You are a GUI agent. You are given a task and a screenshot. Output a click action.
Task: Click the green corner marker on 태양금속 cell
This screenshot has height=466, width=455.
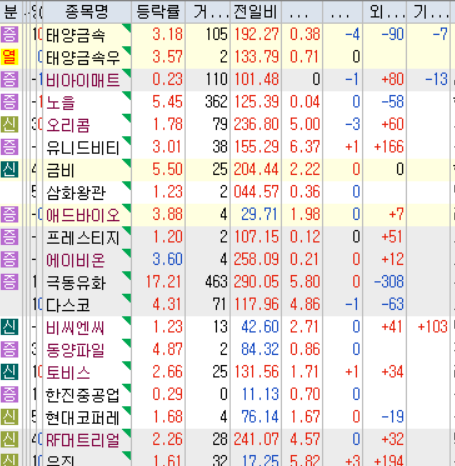[x=127, y=27]
